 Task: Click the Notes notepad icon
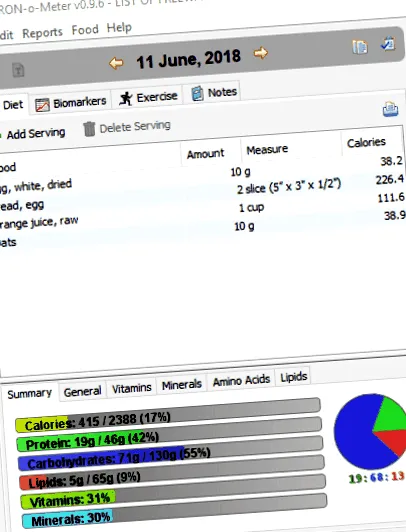point(197,94)
